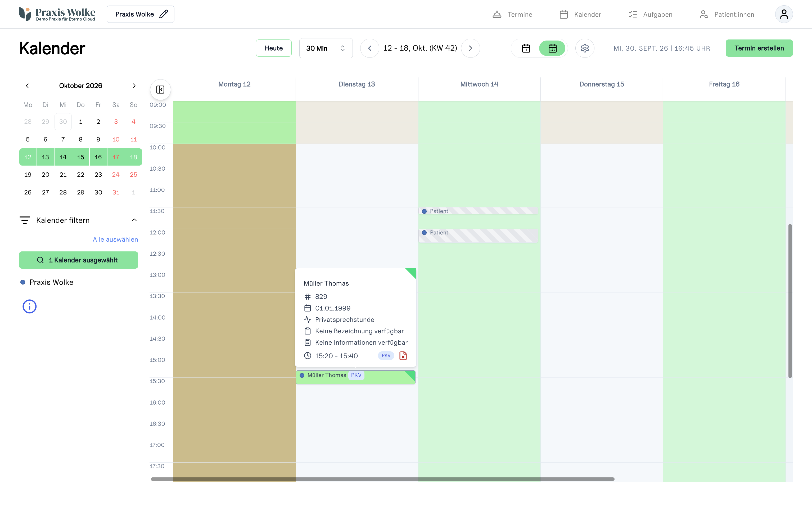Open the 30 Min interval dropdown
Image resolution: width=812 pixels, height=506 pixels.
click(x=326, y=48)
